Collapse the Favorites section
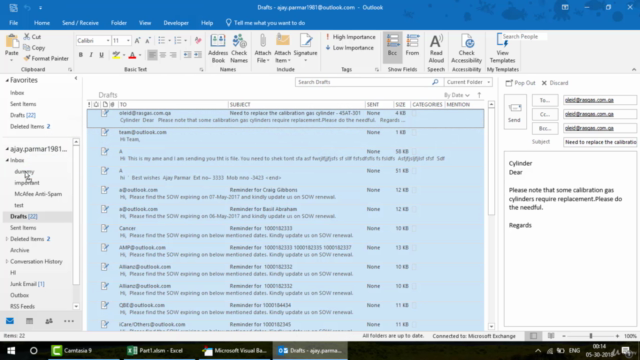 click(x=7, y=80)
